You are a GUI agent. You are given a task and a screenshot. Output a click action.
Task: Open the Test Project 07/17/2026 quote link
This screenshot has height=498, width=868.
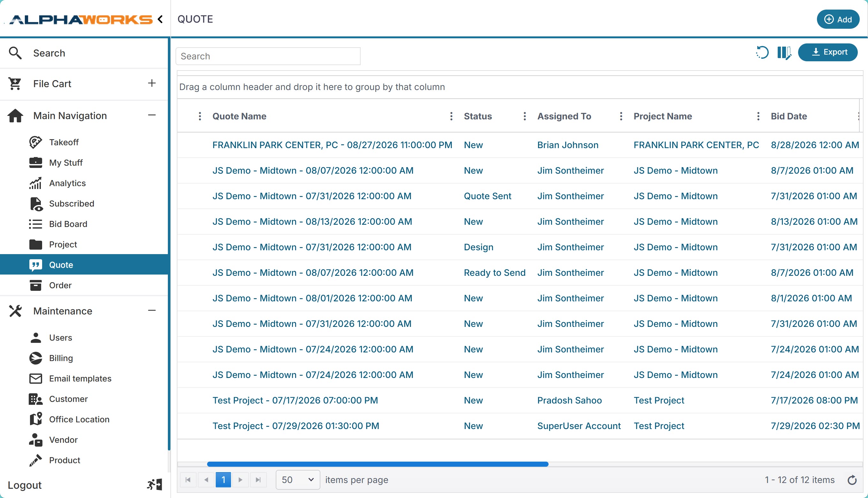(x=296, y=401)
